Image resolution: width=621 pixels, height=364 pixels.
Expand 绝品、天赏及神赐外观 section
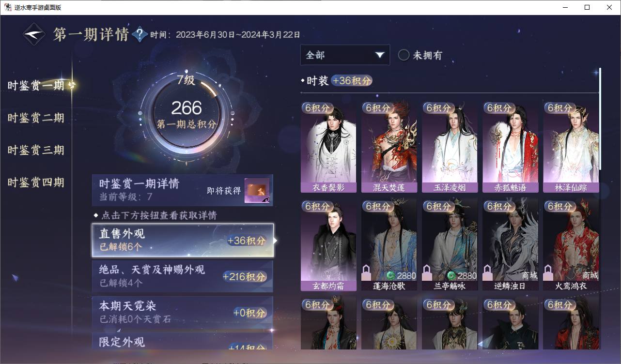183,276
